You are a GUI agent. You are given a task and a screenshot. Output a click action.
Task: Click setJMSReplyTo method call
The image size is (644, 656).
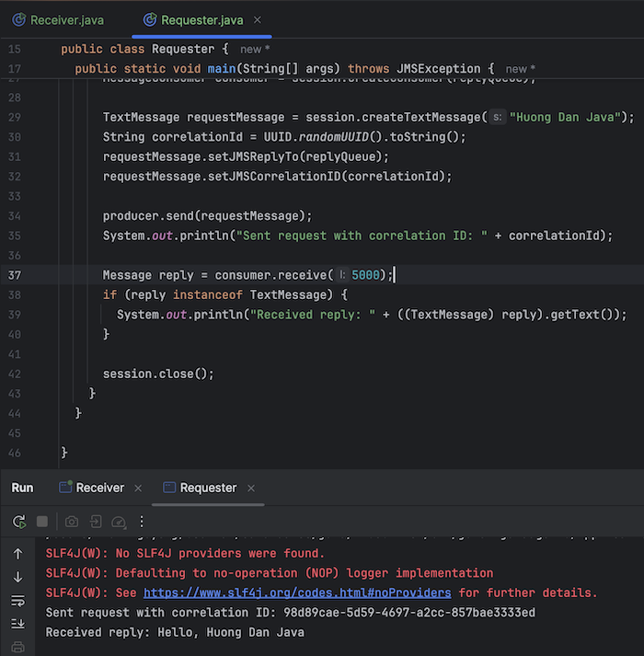253,156
